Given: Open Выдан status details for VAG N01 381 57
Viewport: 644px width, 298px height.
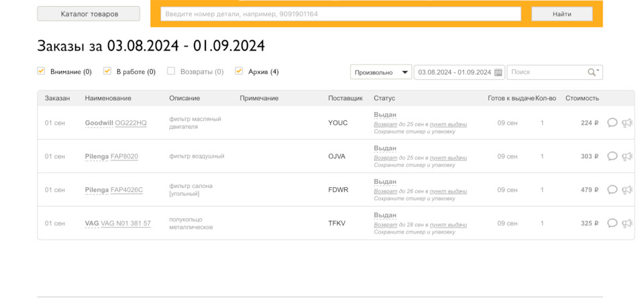Looking at the screenshot, I should (x=385, y=215).
